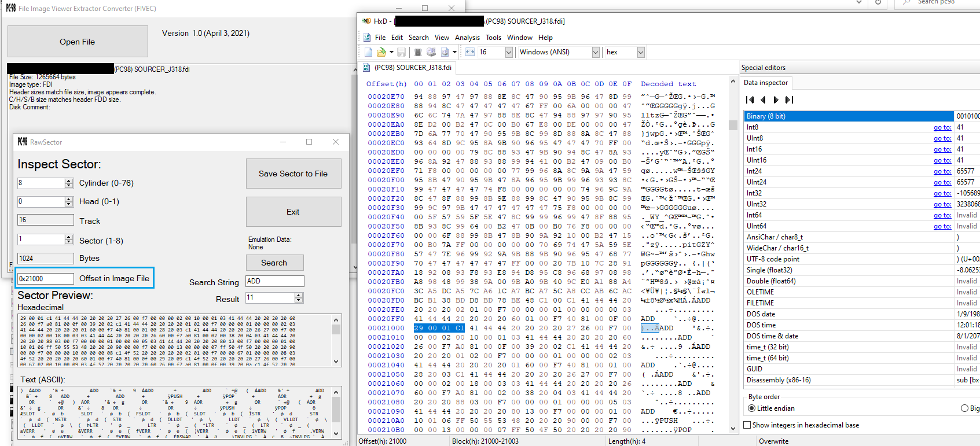Increment the Cylinder (0-76) spinner

click(69, 180)
